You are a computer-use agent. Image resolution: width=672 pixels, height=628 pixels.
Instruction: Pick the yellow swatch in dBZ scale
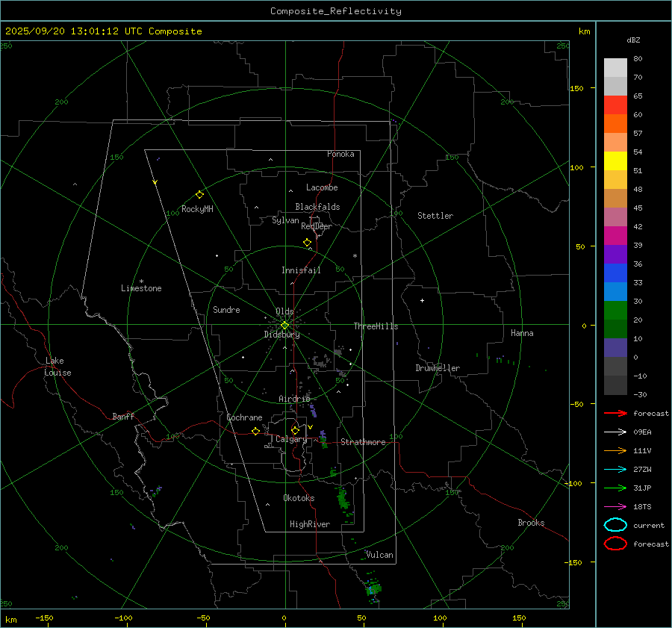tap(615, 161)
